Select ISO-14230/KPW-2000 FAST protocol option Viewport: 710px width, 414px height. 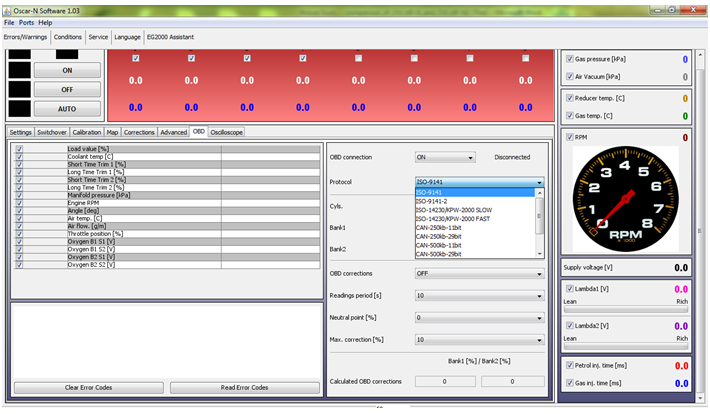(x=475, y=219)
